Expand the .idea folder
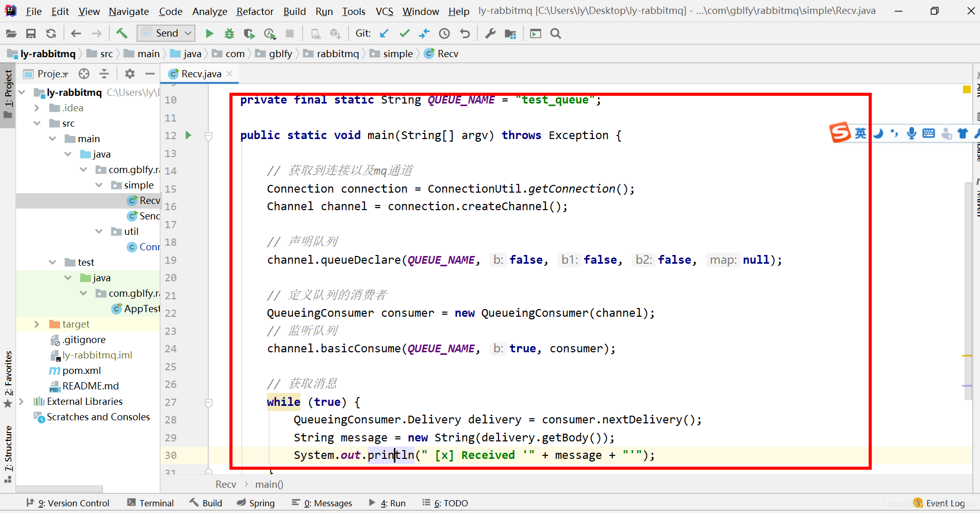The width and height of the screenshot is (980, 513). [x=37, y=108]
